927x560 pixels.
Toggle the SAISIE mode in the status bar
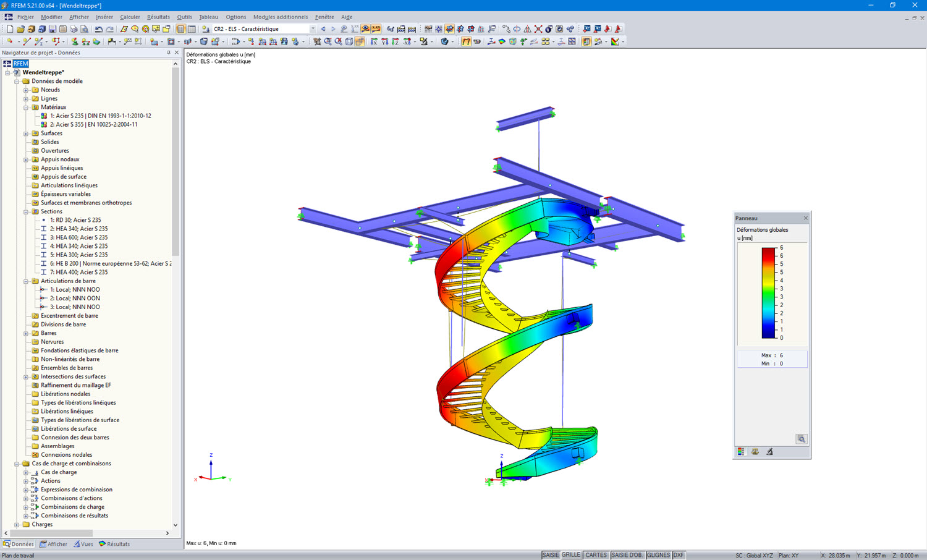click(x=551, y=554)
